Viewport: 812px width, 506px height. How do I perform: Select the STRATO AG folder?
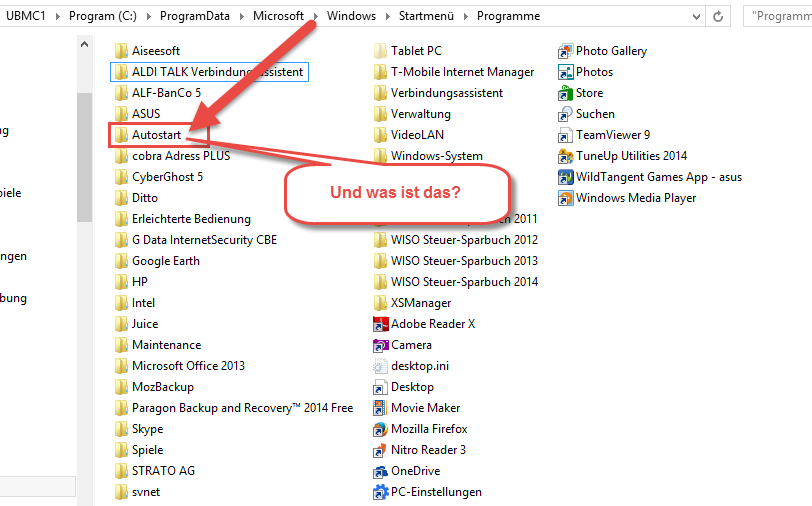[155, 471]
